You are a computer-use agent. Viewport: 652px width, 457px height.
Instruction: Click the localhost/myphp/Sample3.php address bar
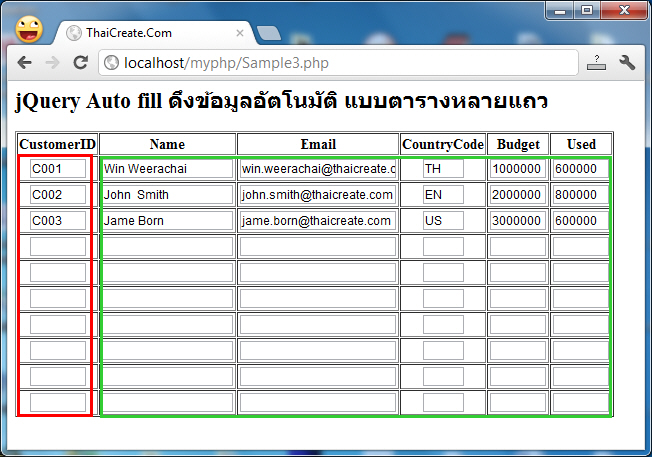[x=338, y=63]
